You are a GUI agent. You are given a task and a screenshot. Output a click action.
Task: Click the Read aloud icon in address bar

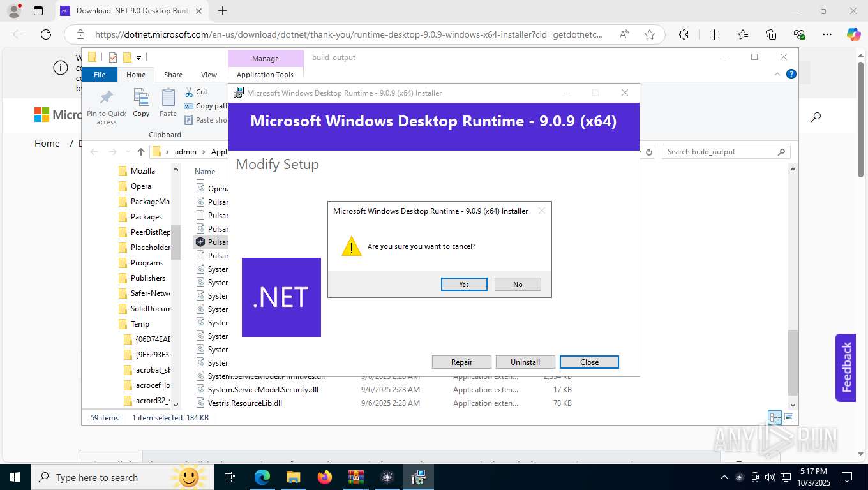pyautogui.click(x=624, y=34)
